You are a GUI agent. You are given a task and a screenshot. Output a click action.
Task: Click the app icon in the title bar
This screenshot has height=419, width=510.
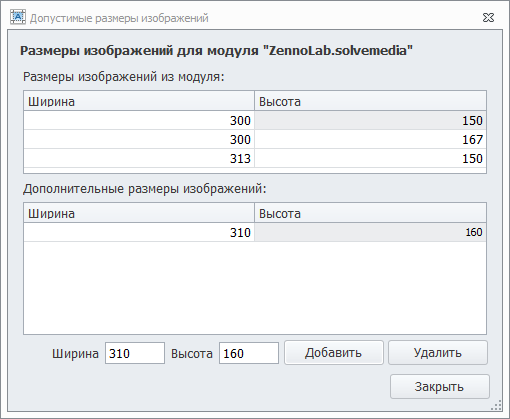point(18,17)
